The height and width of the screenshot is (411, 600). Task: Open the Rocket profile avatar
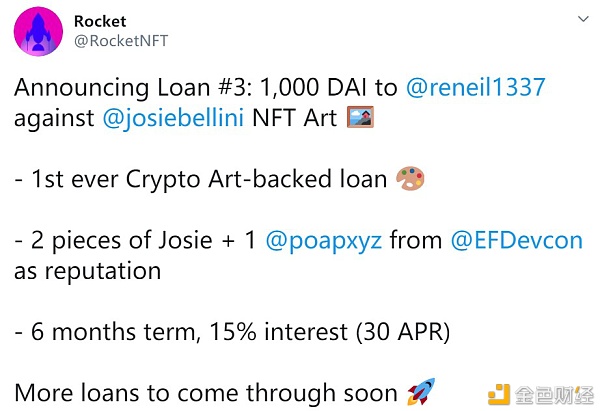tap(38, 31)
